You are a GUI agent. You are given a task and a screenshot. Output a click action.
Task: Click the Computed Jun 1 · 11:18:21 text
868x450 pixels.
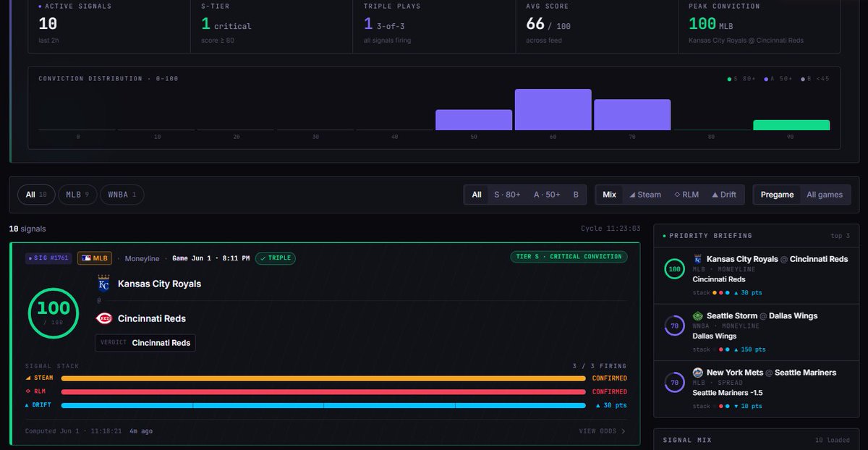click(74, 431)
